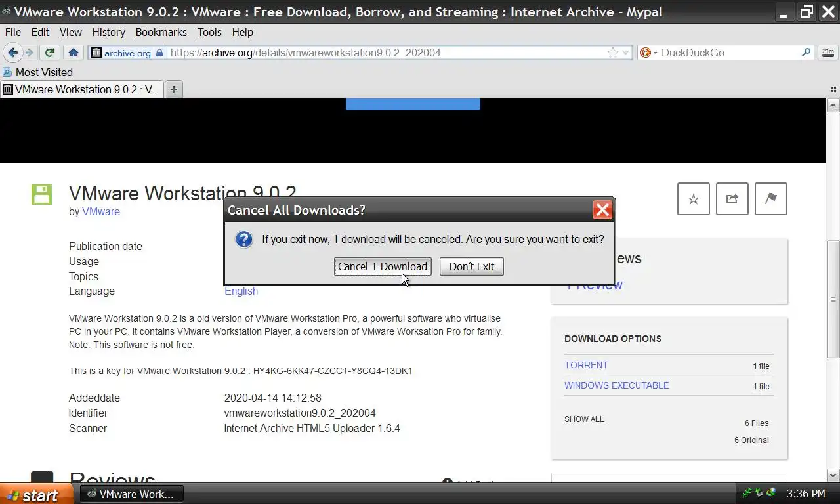Click the Addeddate value 2020-04-14 14:12:58
Screen dimensions: 840x504
(x=272, y=398)
